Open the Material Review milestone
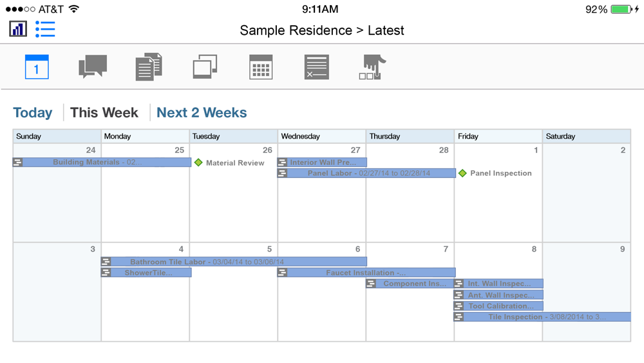 point(230,162)
